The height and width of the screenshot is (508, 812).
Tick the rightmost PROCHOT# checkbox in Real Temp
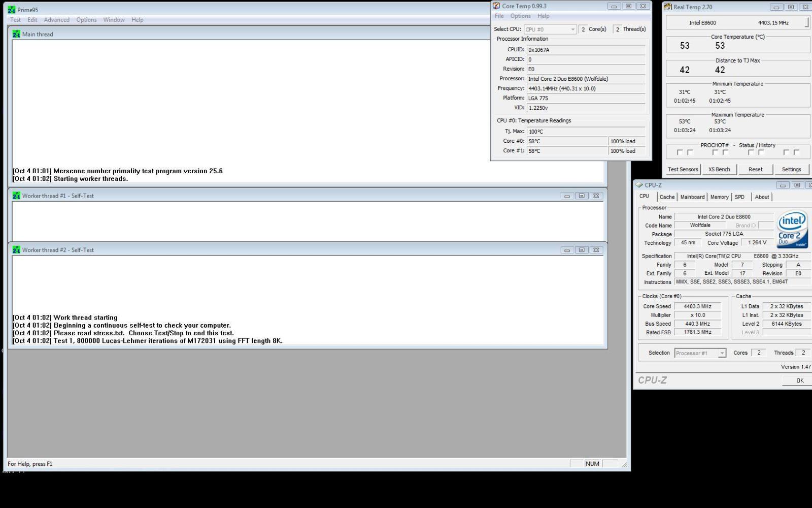(796, 152)
